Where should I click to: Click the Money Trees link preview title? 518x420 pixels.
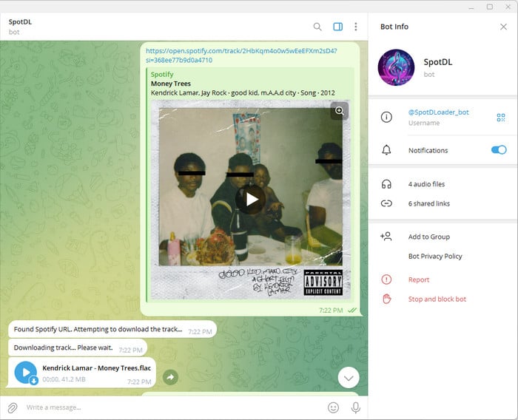(170, 84)
